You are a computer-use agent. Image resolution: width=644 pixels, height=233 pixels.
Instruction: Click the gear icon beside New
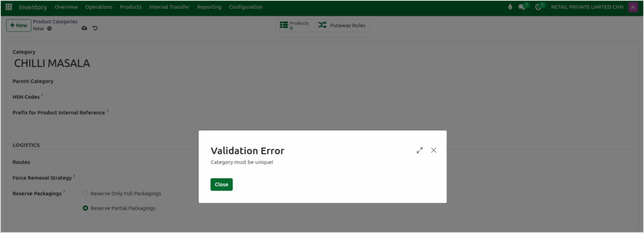point(49,29)
